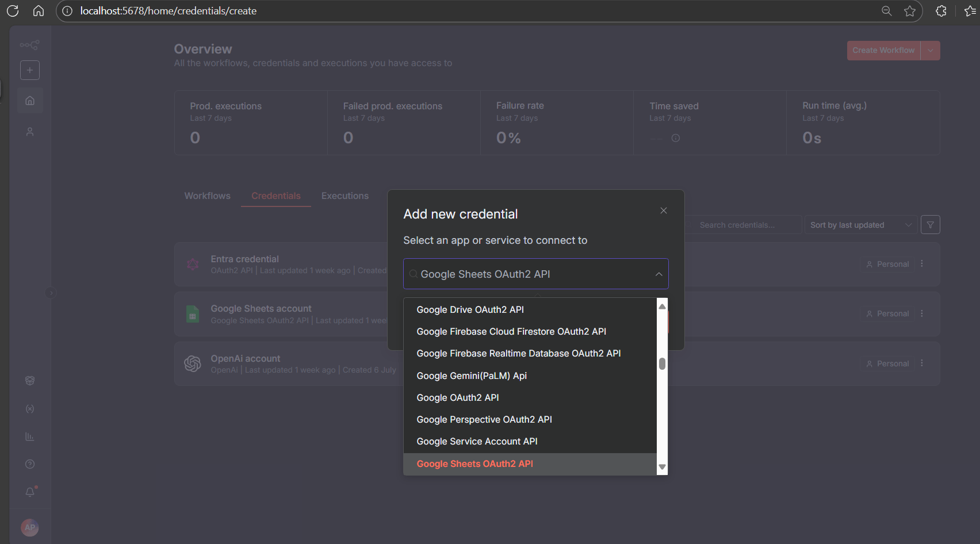Open the variables icon in sidebar
The width and height of the screenshot is (980, 544).
(30, 409)
